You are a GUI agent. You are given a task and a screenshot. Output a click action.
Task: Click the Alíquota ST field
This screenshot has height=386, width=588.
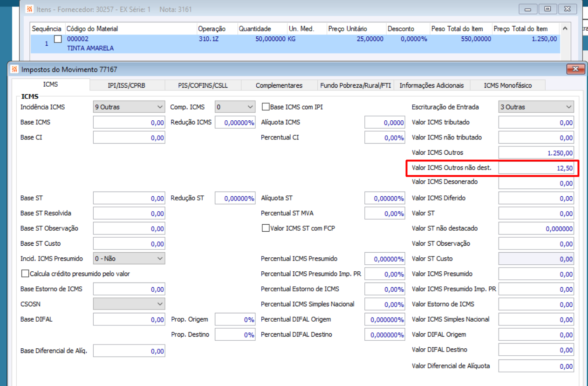(x=384, y=198)
